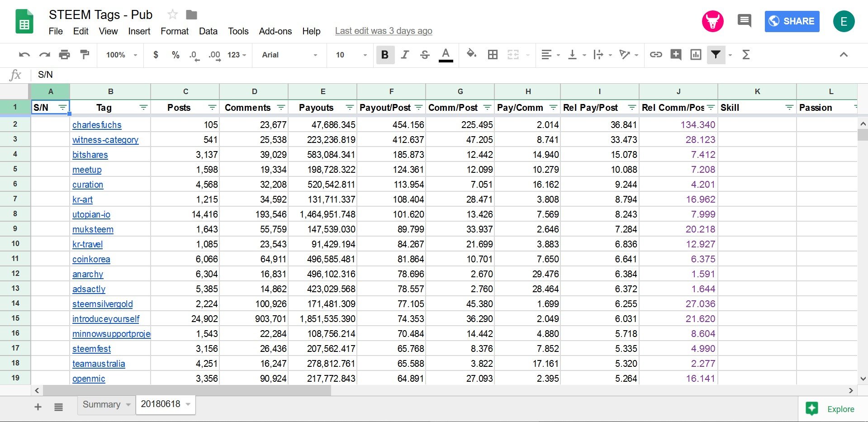Open the zoom 100% dropdown

pos(122,55)
